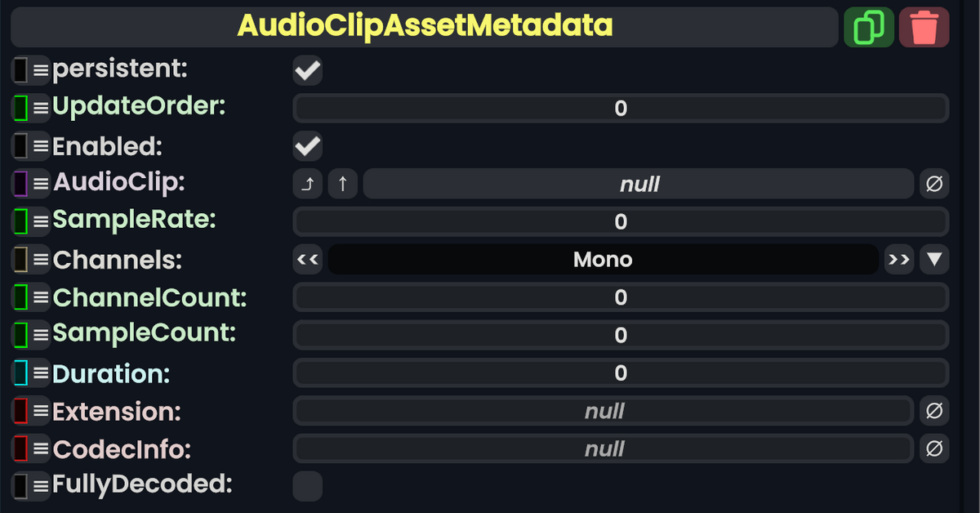Open the Channels dropdown triangle

[x=934, y=259]
